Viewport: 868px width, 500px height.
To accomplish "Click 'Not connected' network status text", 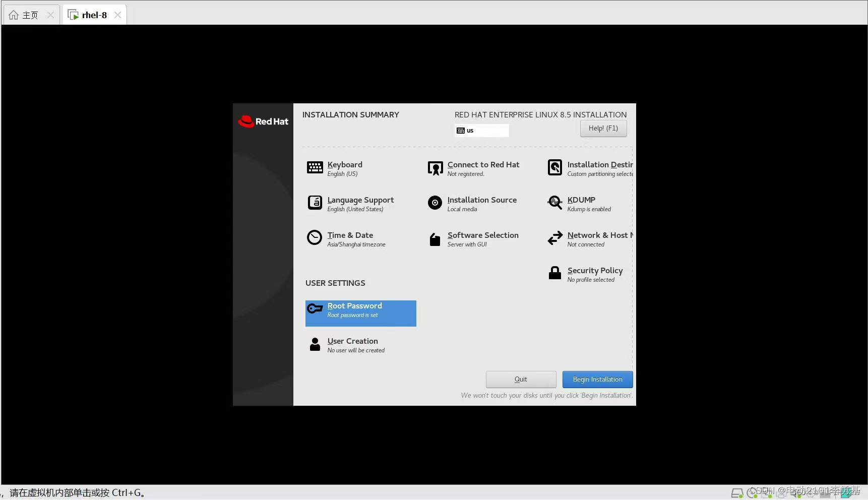I will 586,244.
